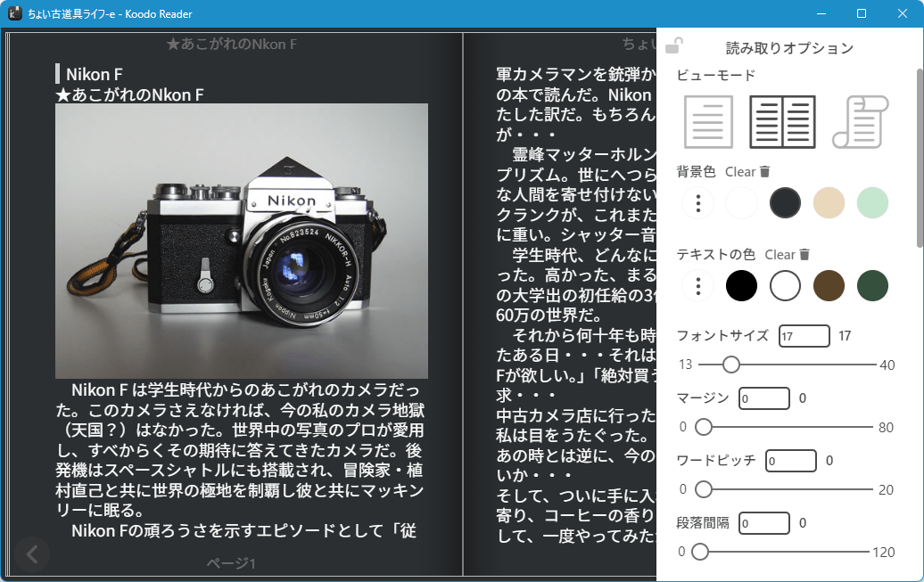Maximize the Koodo Reader window
Image resolution: width=924 pixels, height=582 pixels.
coord(862,13)
